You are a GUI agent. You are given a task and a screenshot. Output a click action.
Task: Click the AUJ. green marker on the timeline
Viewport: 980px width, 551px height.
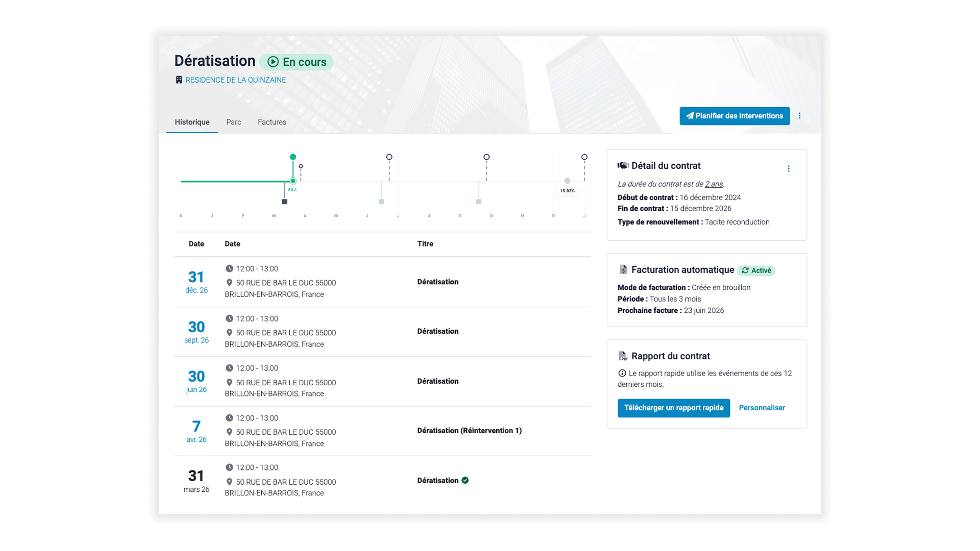point(293,181)
